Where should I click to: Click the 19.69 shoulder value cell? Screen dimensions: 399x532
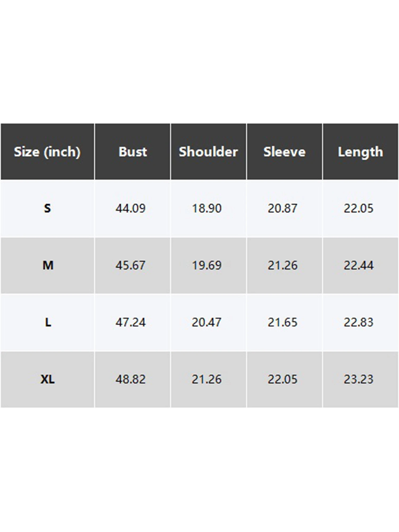207,265
